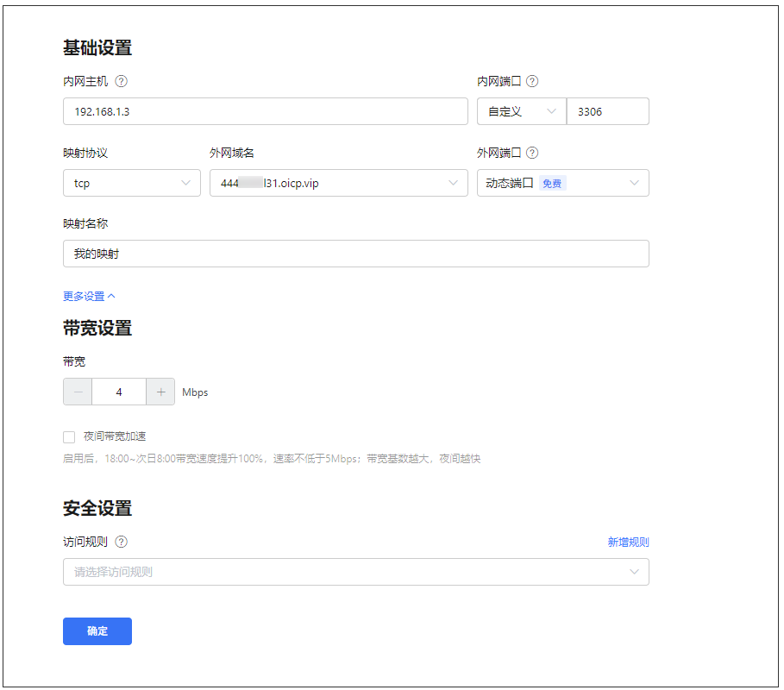Click the 确定 button
The image size is (784, 690).
(97, 631)
